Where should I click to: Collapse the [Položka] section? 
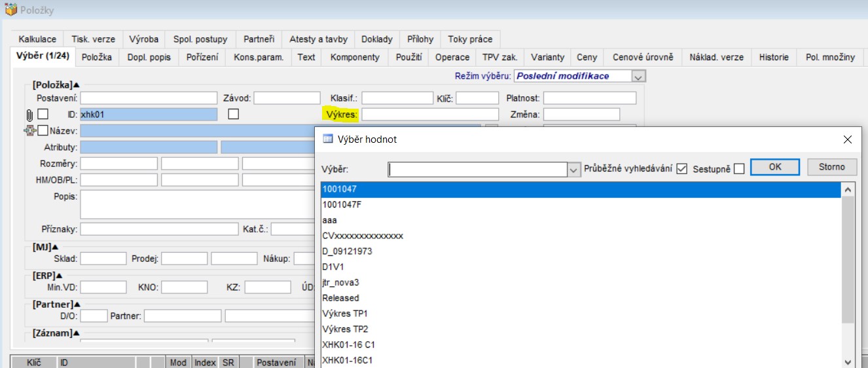pyautogui.click(x=75, y=84)
